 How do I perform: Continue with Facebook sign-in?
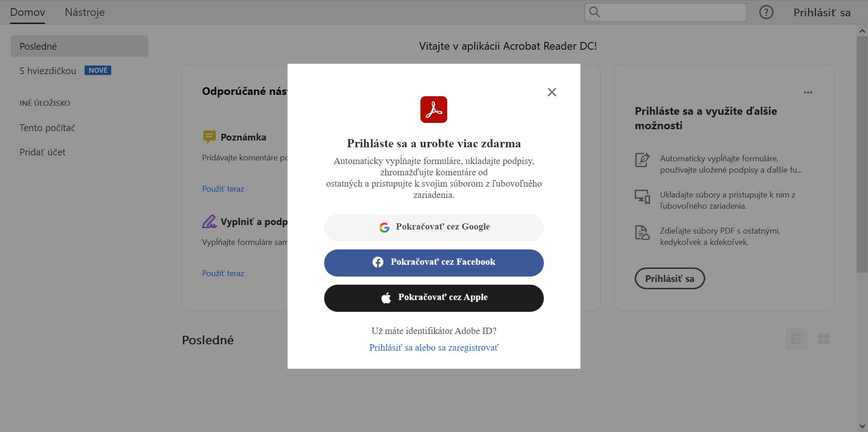pos(434,263)
